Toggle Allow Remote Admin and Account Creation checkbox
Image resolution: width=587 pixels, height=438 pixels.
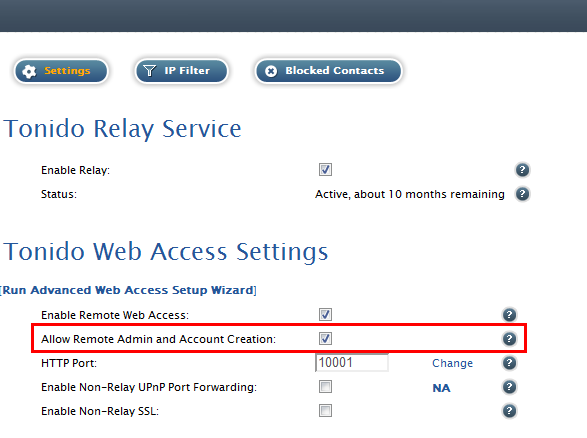pos(325,338)
